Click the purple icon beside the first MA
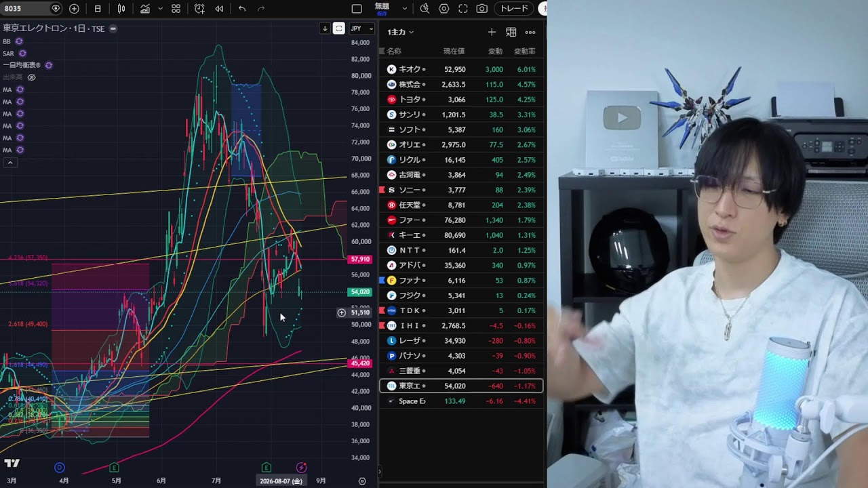868x488 pixels. pyautogui.click(x=20, y=89)
